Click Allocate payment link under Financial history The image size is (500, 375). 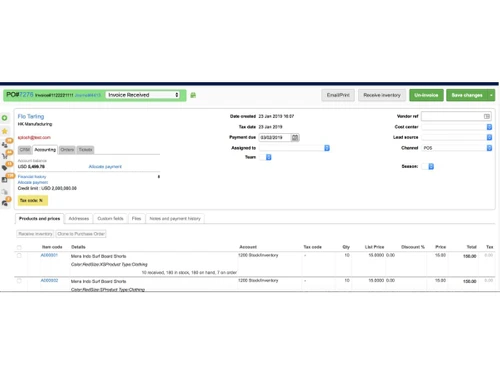[33, 182]
